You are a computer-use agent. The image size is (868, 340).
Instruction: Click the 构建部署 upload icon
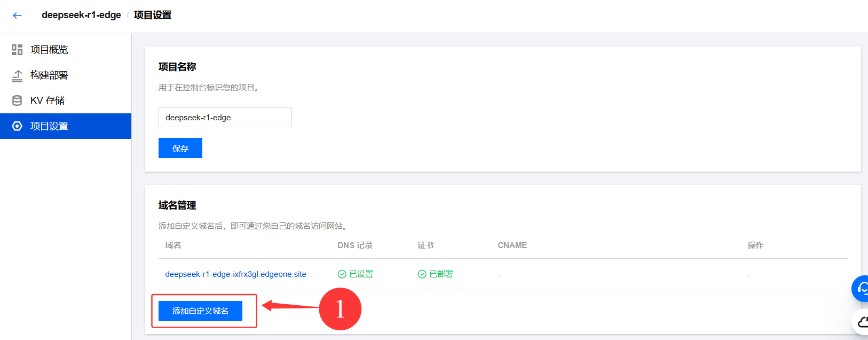pyautogui.click(x=17, y=75)
